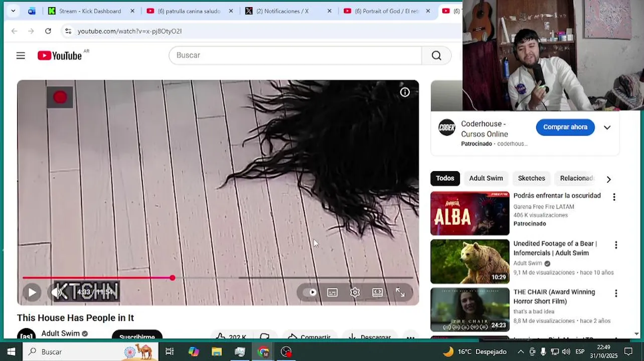644x361 pixels.
Task: Open Windows notification center
Action: click(x=628, y=351)
